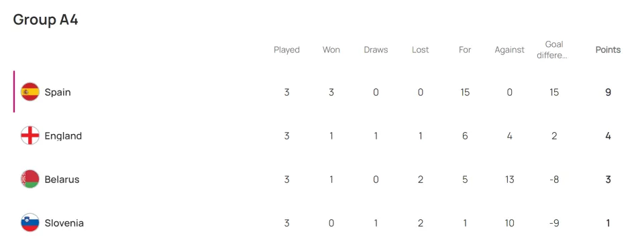Click the Draws column header
Image resolution: width=644 pixels, height=250 pixels.
coord(376,50)
